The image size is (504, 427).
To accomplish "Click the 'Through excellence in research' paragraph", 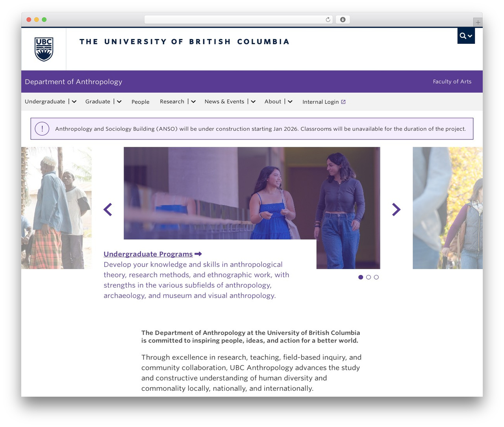I will pyautogui.click(x=252, y=373).
